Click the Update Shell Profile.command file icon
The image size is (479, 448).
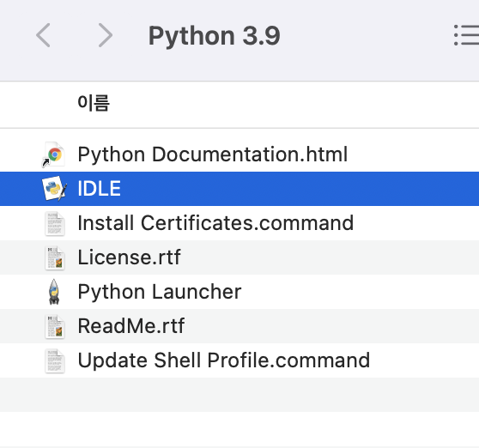pos(55,360)
